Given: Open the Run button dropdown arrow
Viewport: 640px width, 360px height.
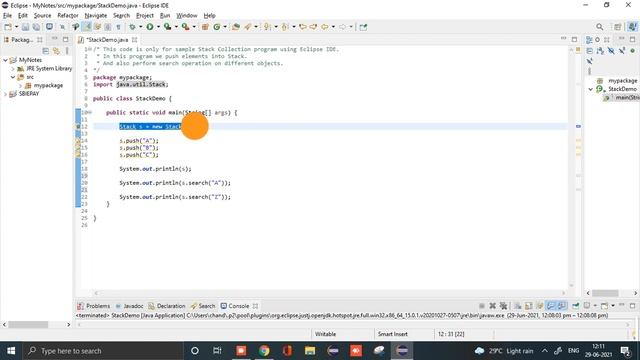Looking at the screenshot, I should 158,27.
